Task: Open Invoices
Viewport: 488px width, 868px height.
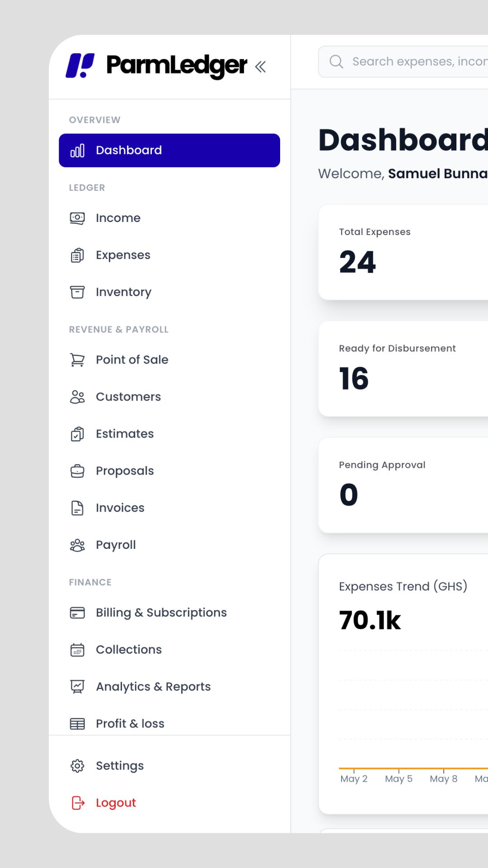Action: 169,508
